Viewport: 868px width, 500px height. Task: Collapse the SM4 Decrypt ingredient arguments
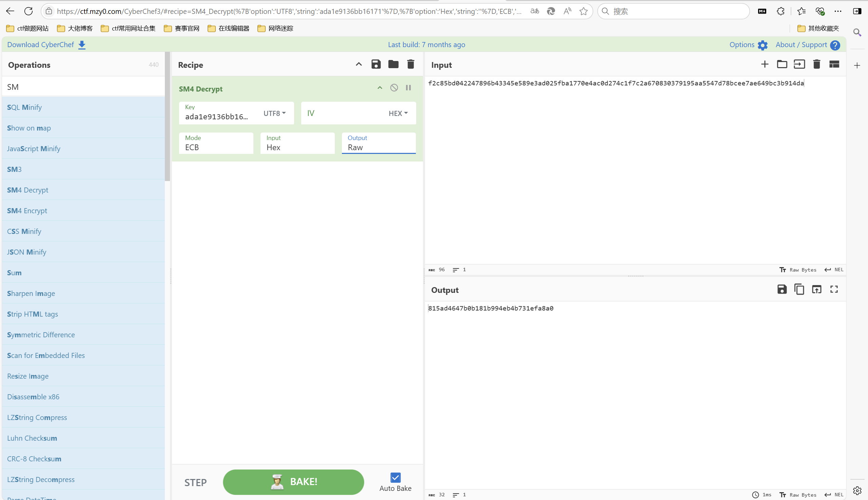click(x=379, y=88)
